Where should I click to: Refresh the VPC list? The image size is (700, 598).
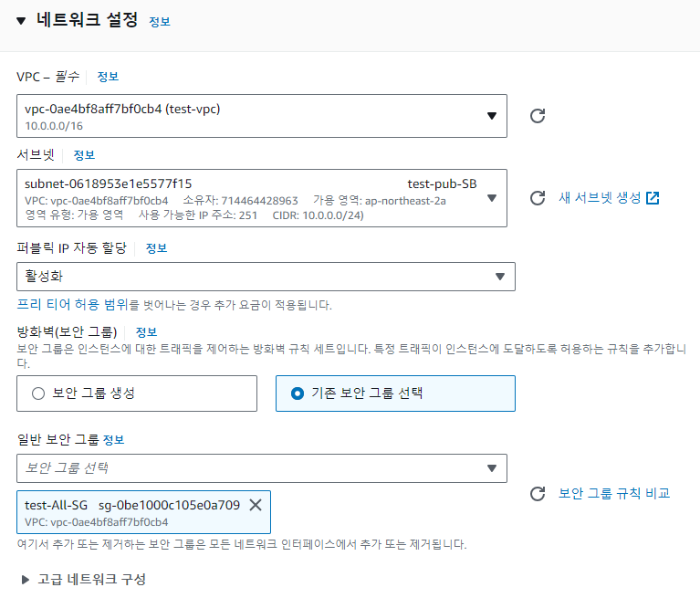tap(538, 116)
